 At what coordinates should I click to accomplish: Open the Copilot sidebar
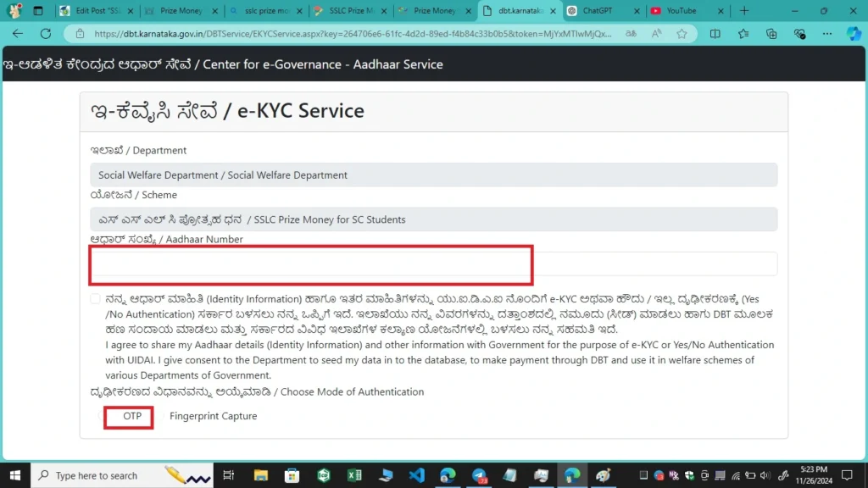point(854,34)
